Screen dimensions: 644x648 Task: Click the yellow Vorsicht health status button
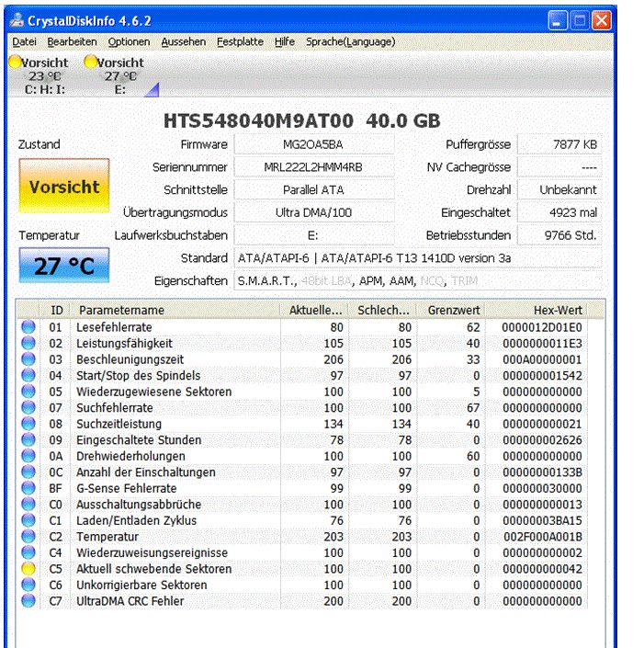point(63,187)
